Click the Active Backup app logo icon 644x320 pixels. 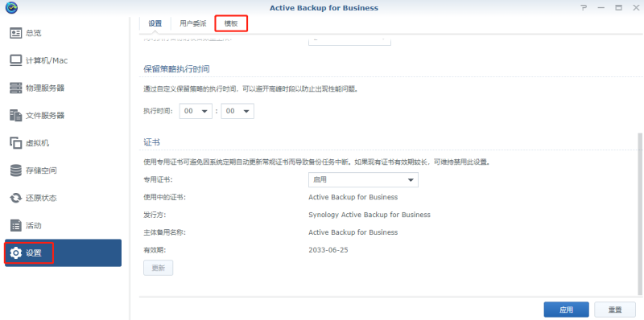(x=12, y=7)
